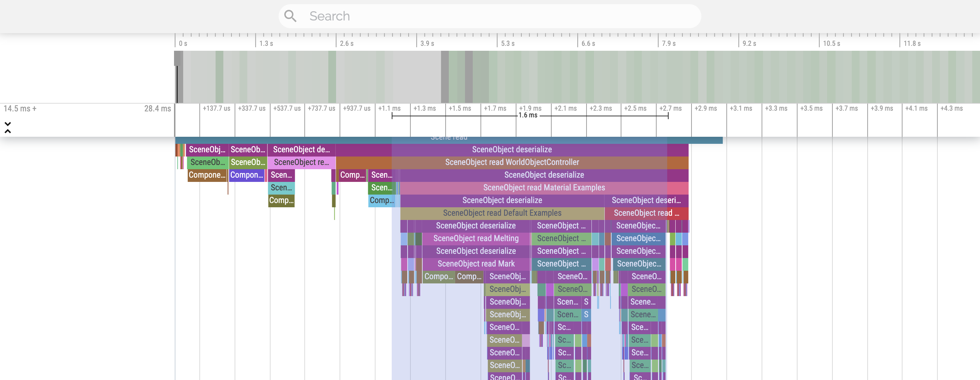Image resolution: width=980 pixels, height=380 pixels.
Task: Click the light blue Comp... slice
Action: [x=382, y=201]
